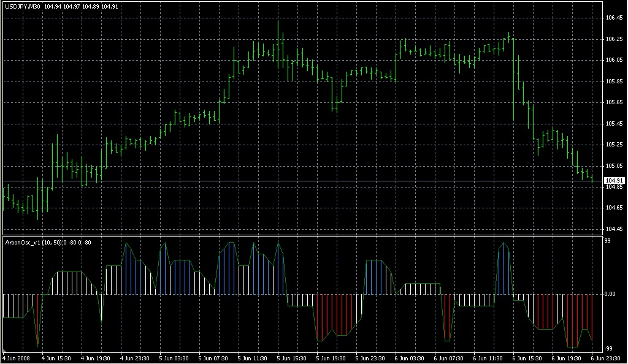Click the 6 Jun 11:30 time label
628x364 pixels.
[488, 358]
